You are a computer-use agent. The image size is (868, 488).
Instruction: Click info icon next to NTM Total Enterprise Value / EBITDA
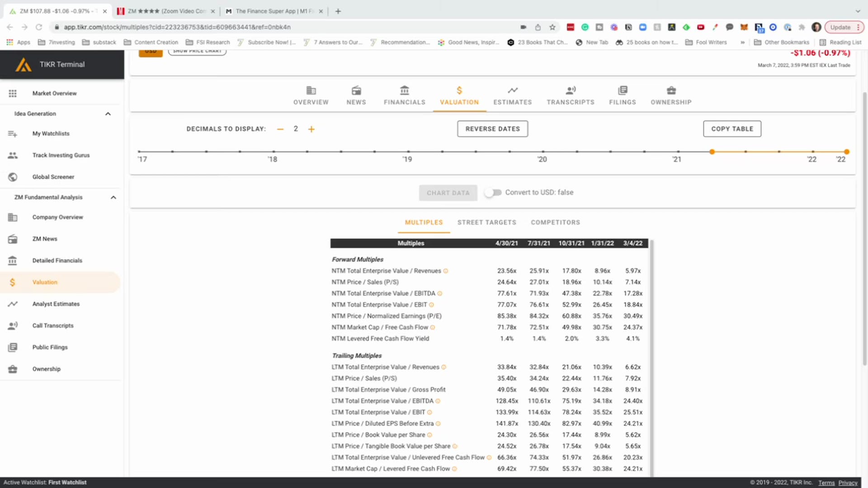point(440,294)
